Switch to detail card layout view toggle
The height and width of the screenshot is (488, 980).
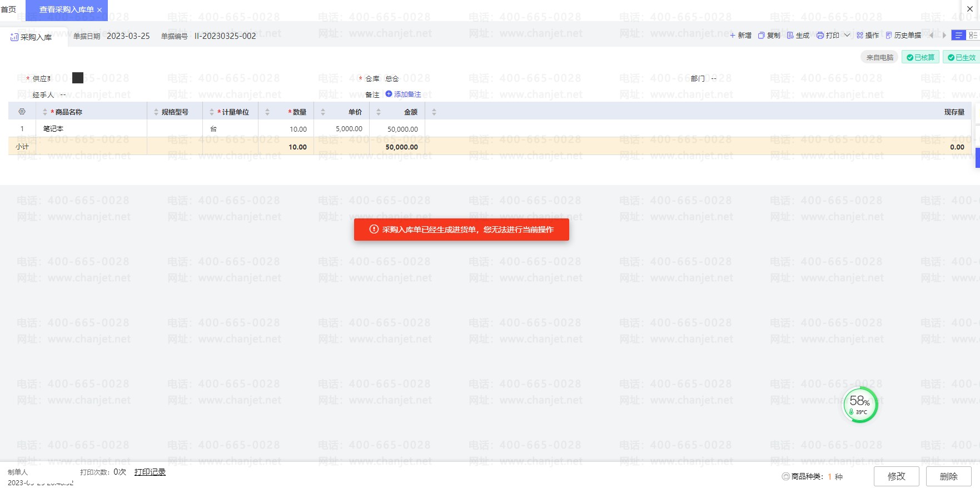[973, 36]
